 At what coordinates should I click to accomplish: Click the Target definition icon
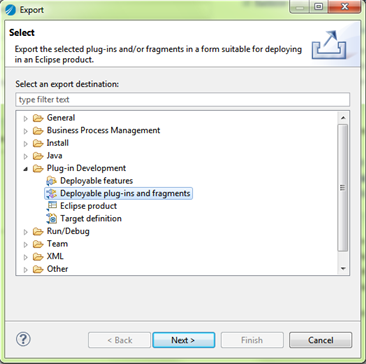pos(52,219)
